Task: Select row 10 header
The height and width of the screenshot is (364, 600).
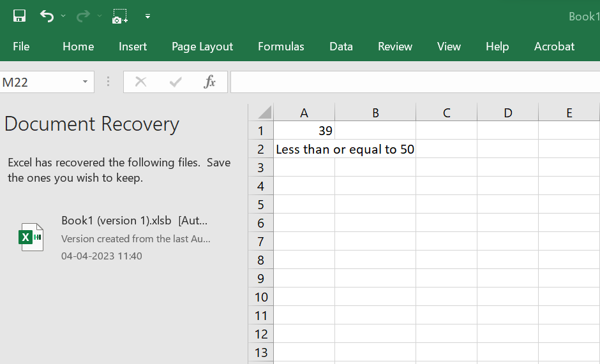Action: tap(261, 297)
